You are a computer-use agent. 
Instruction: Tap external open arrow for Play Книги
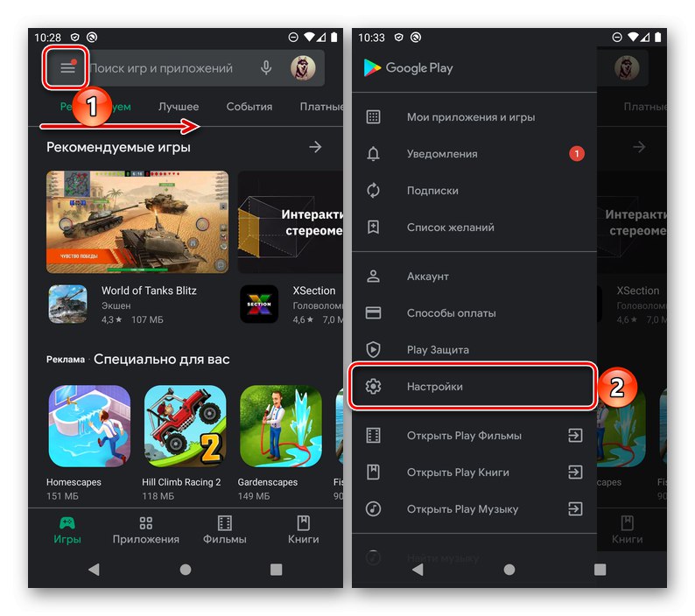[575, 472]
